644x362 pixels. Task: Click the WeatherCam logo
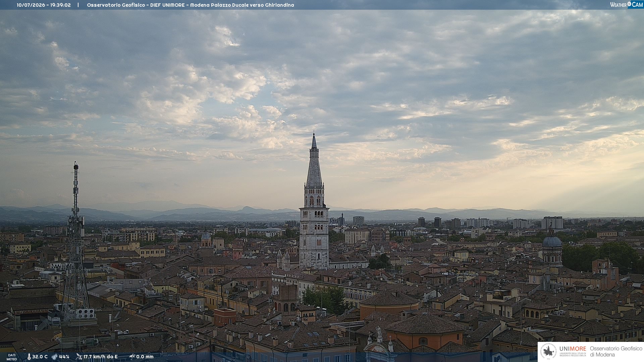[x=626, y=5]
